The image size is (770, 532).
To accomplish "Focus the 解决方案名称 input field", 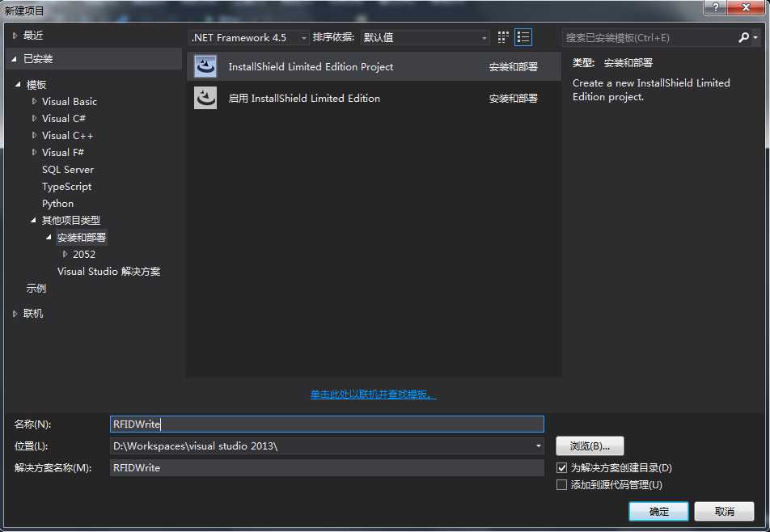I will tap(327, 467).
